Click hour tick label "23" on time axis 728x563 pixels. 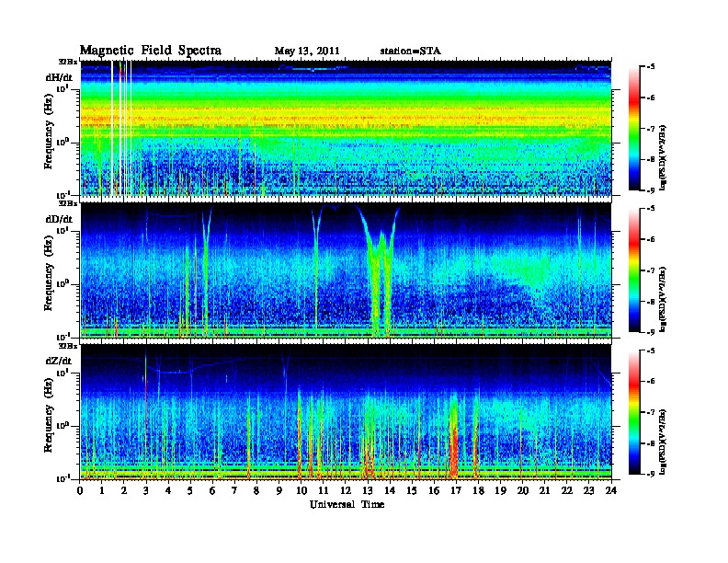point(588,490)
